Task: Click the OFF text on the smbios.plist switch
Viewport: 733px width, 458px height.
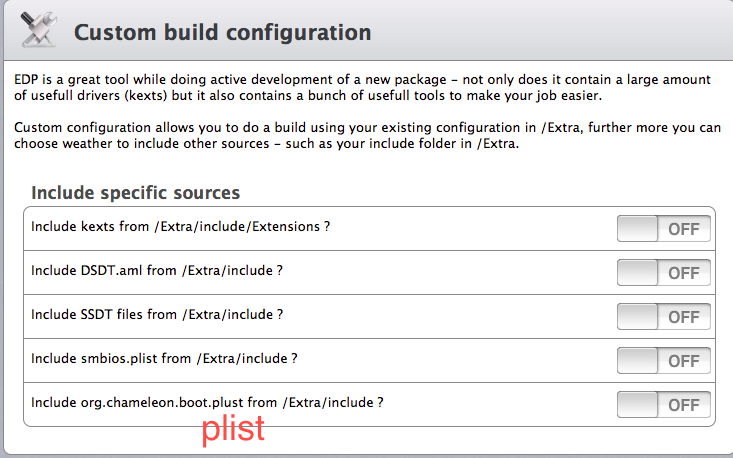Action: 683,361
